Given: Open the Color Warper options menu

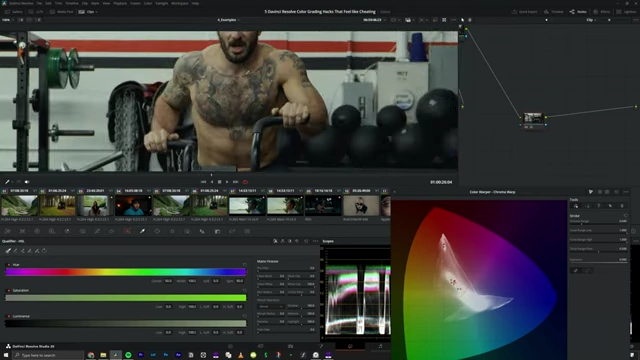Looking at the screenshot, I should (625, 192).
